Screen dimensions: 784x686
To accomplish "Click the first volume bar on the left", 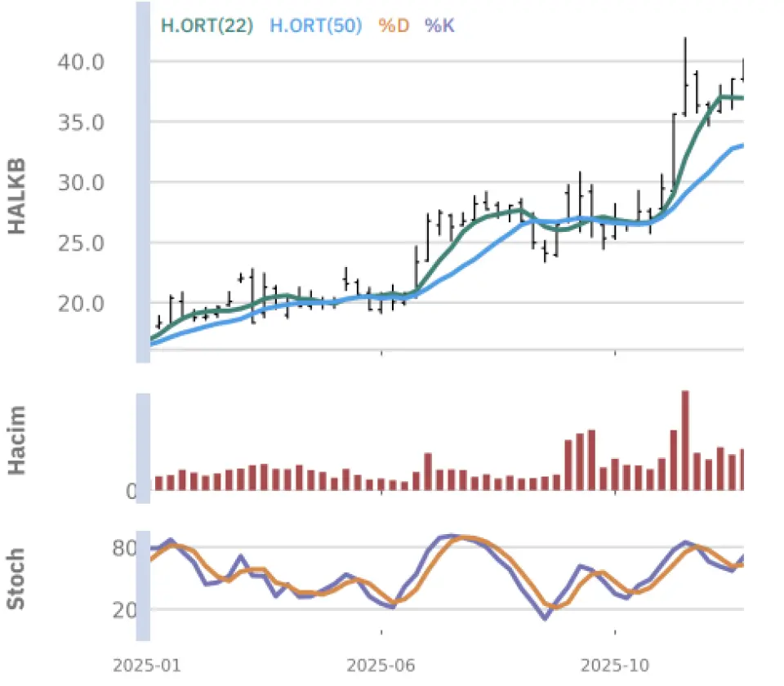I will (x=159, y=483).
